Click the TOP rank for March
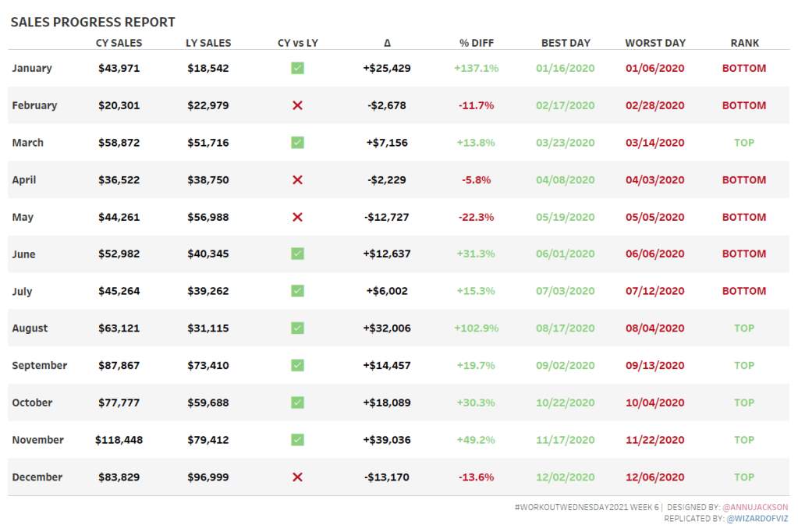Image resolution: width=798 pixels, height=532 pixels. coord(744,143)
